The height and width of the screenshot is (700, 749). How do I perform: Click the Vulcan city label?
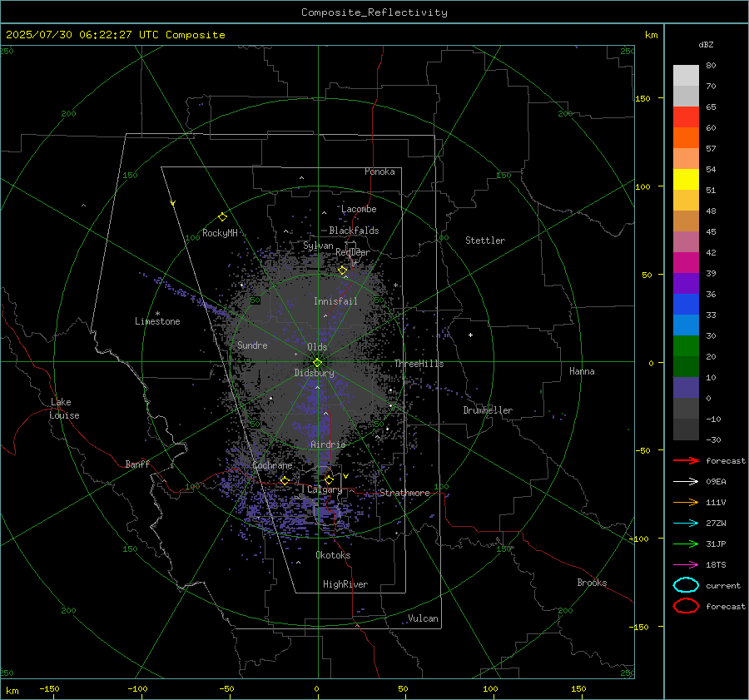coord(423,618)
